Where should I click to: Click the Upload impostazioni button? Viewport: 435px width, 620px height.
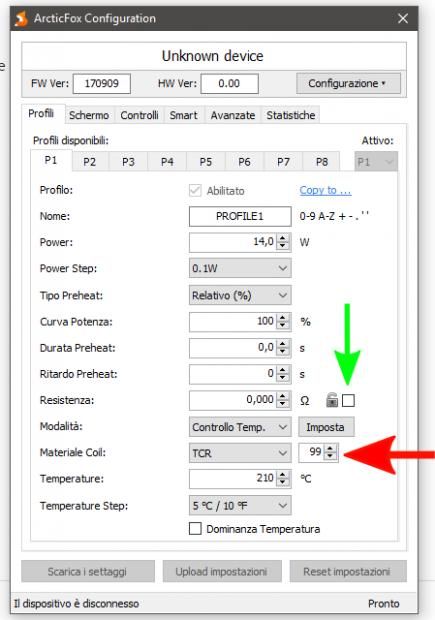point(222,571)
